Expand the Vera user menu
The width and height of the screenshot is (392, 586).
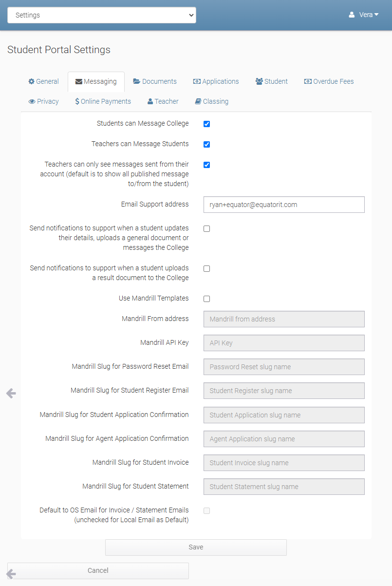click(364, 15)
